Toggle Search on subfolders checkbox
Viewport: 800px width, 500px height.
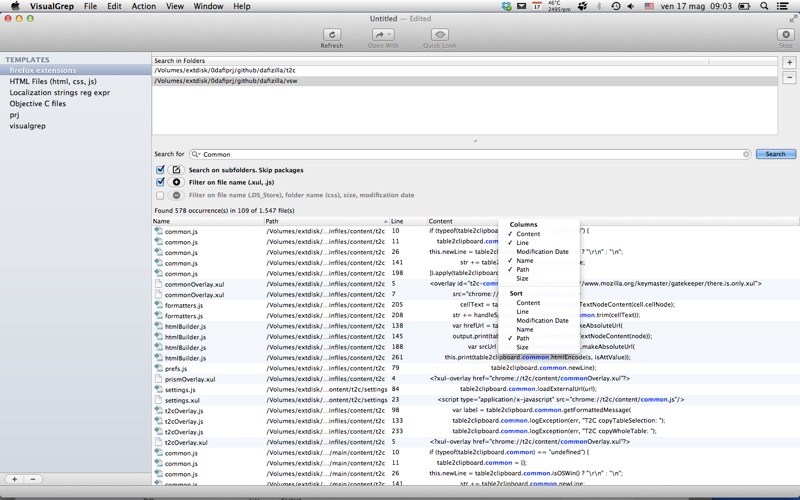(160, 170)
